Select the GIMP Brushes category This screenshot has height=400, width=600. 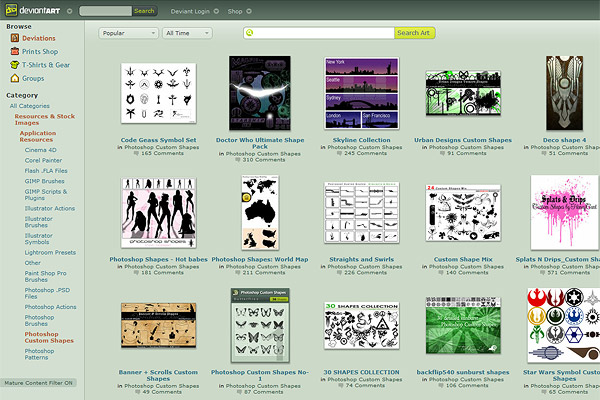coord(44,181)
